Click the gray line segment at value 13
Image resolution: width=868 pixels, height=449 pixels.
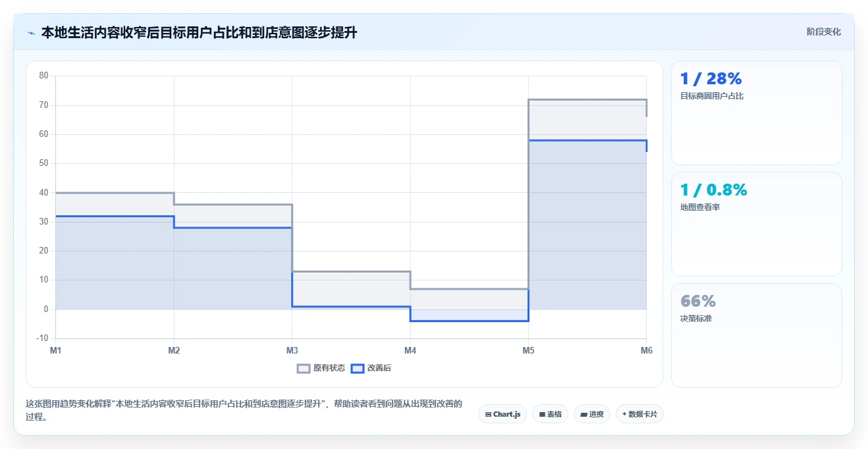[351, 271]
